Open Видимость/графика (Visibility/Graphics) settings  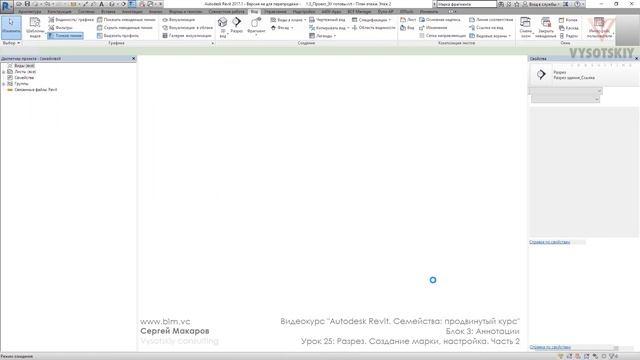[71, 20]
